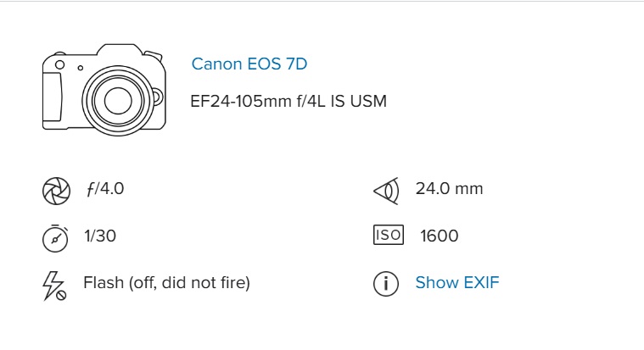Viewport: 644px width, 350px height.
Task: Select the Flash (off, did not fire) text
Action: click(x=166, y=283)
